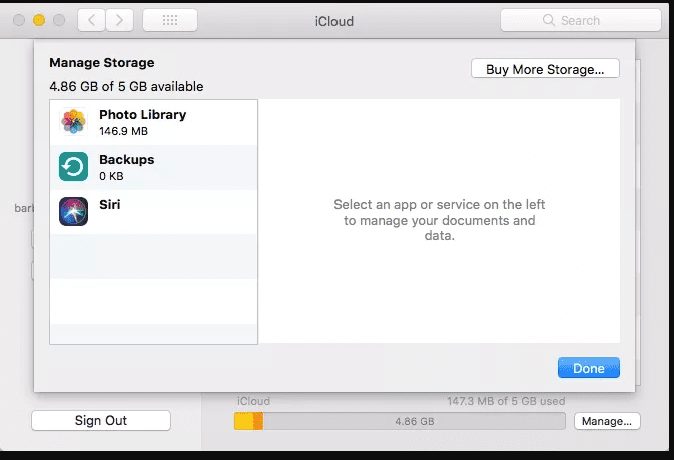
Task: Click the '147.3 MB of 5 GB used' label
Action: pos(506,401)
